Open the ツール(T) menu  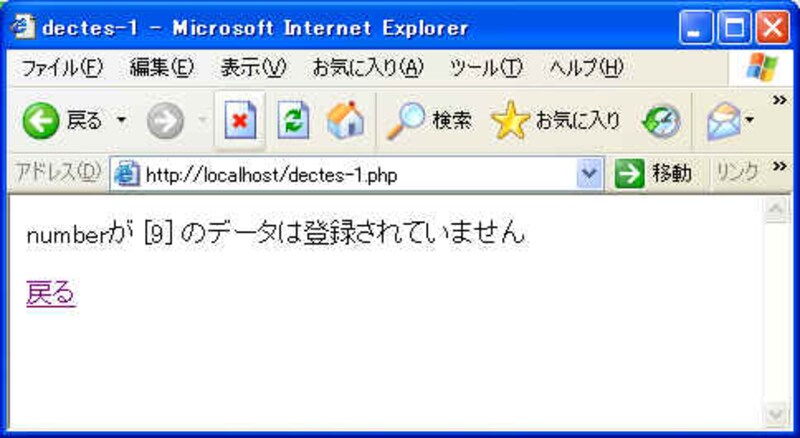pos(486,68)
